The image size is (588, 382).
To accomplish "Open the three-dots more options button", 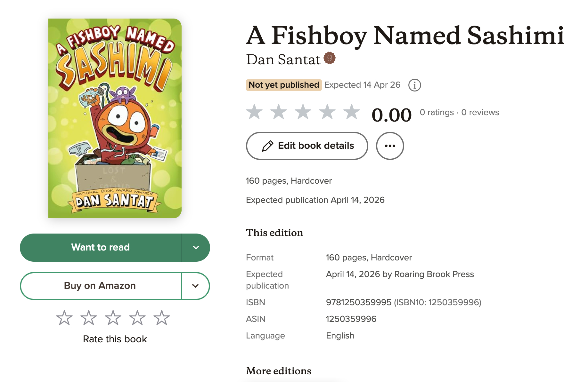I will [390, 146].
